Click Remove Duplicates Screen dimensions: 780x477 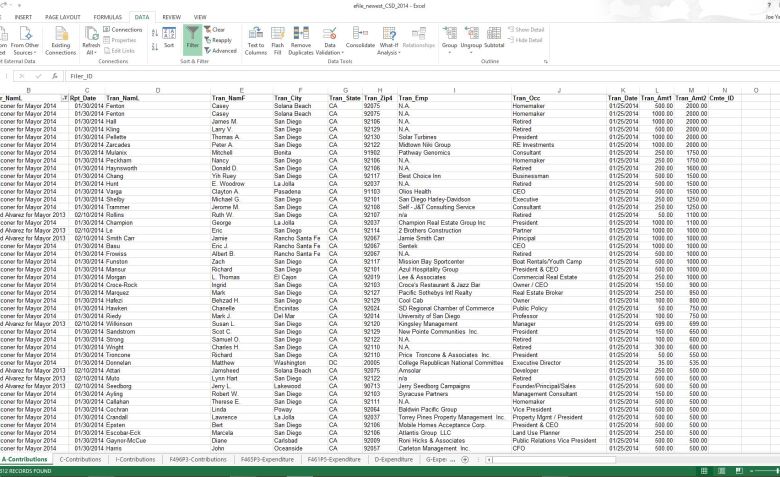click(301, 41)
